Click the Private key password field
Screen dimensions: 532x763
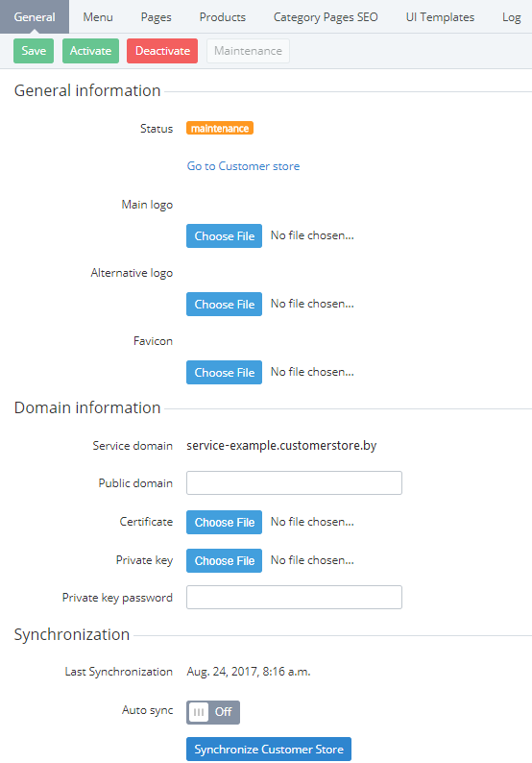pos(294,597)
